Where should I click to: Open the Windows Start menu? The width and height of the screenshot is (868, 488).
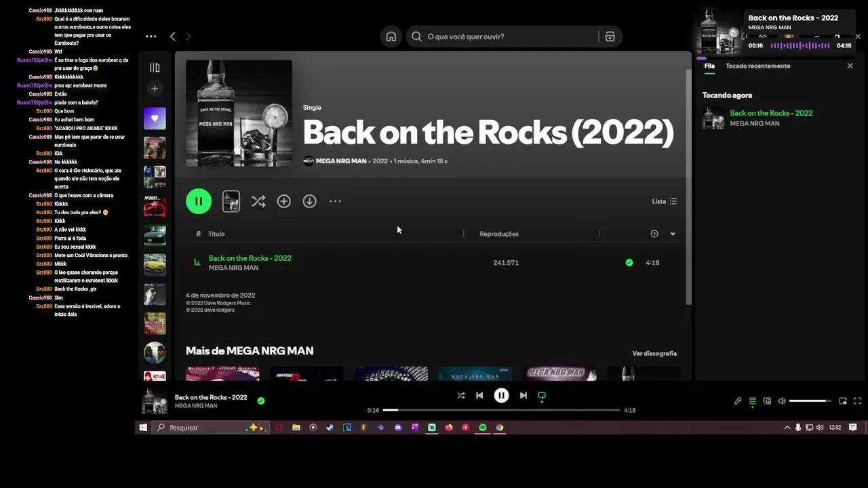pyautogui.click(x=143, y=428)
